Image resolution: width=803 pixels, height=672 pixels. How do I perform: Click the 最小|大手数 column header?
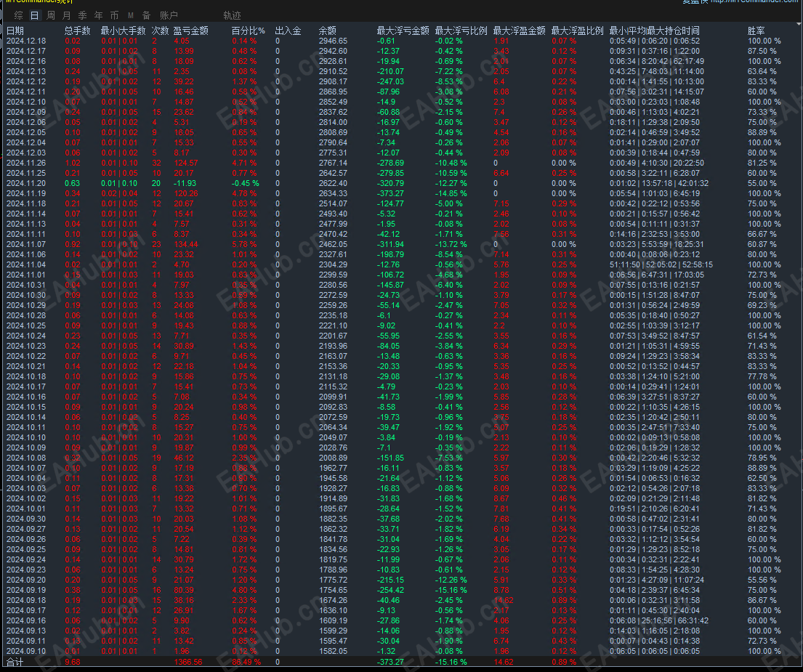pyautogui.click(x=123, y=31)
